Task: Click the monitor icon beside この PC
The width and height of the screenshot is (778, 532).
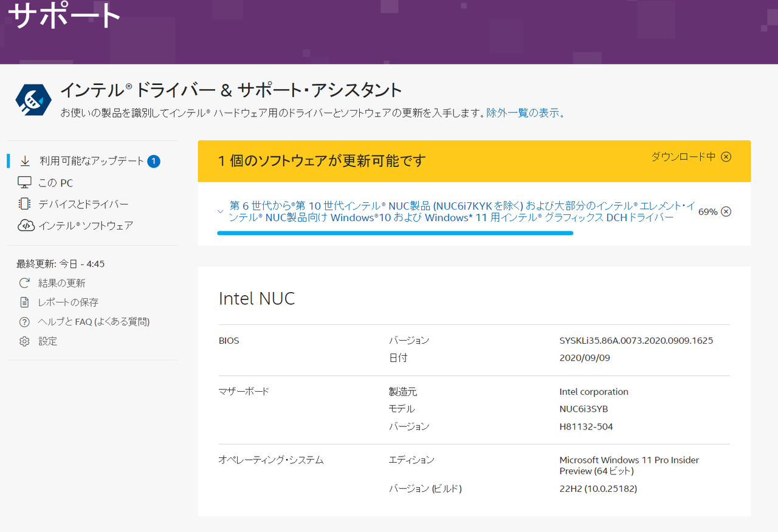Action: [24, 183]
